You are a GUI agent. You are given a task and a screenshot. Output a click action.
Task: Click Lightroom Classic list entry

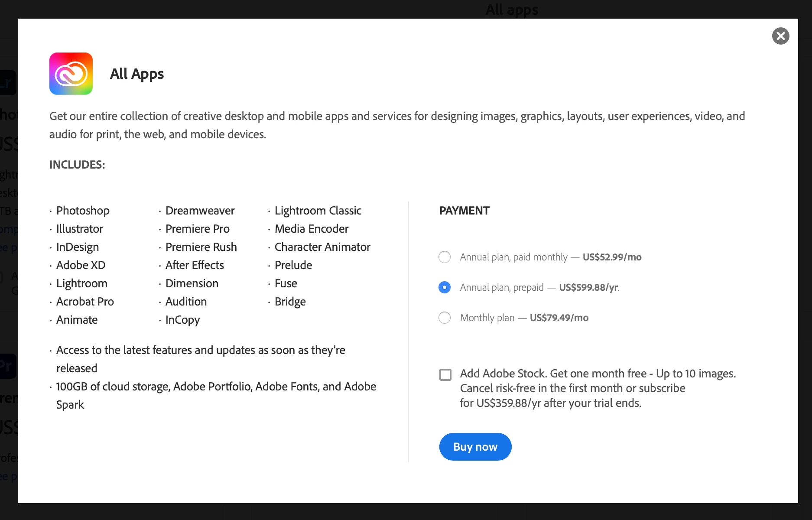click(318, 211)
